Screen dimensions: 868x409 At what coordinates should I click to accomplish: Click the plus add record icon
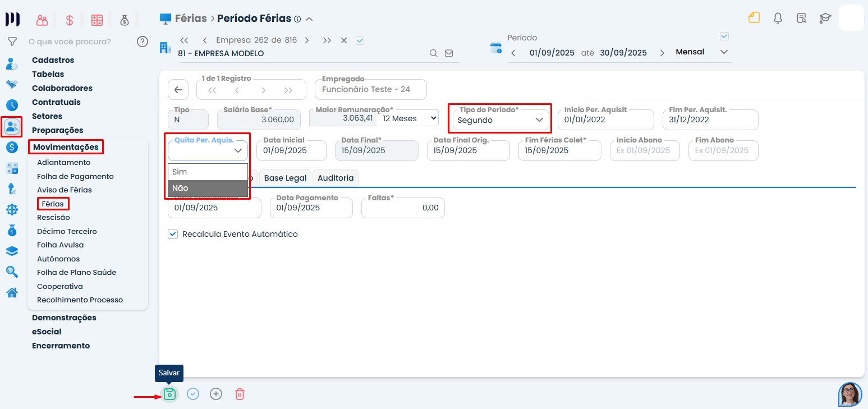(x=216, y=394)
